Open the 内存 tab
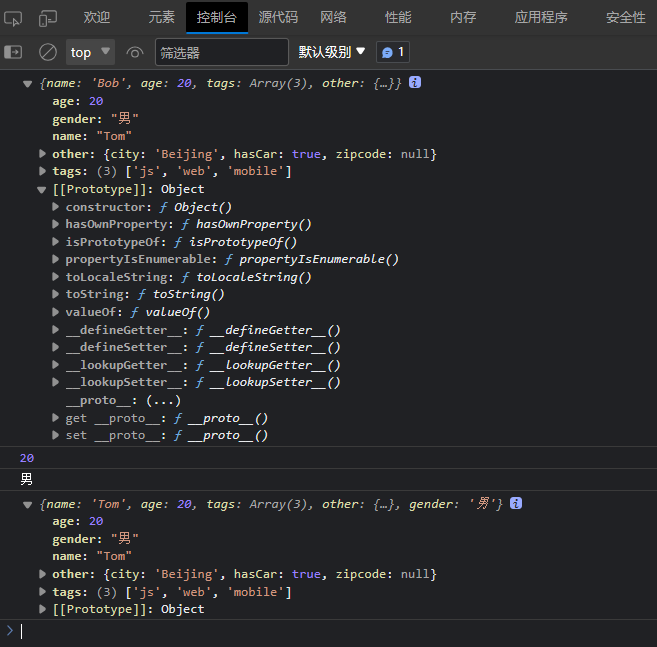The height and width of the screenshot is (647, 657). click(463, 18)
